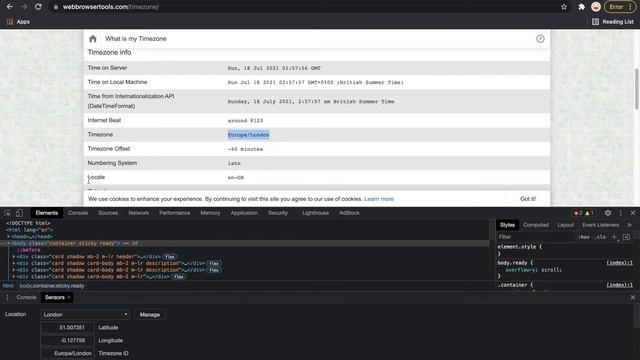Open the Event Listeners tab
Viewport: 640px width, 360px height.
(x=600, y=225)
